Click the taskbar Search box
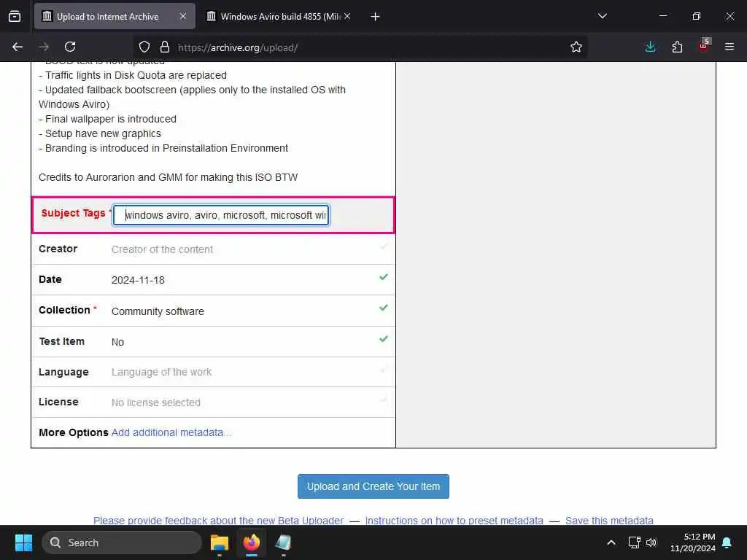Screen dimensions: 747x560 pos(122,542)
